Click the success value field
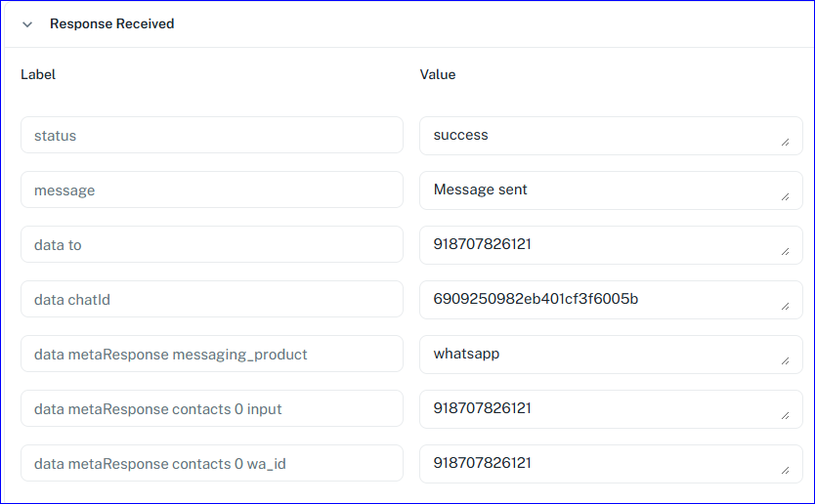Viewport: 815px width, 504px height. click(x=610, y=136)
